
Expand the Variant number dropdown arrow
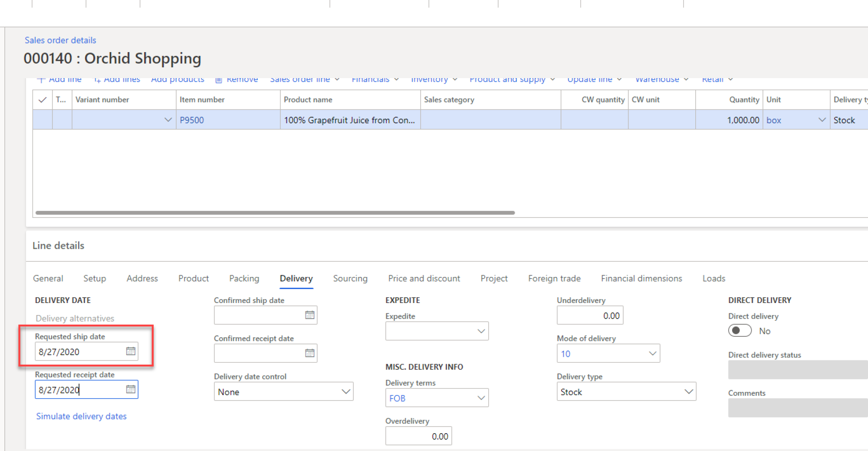(168, 120)
